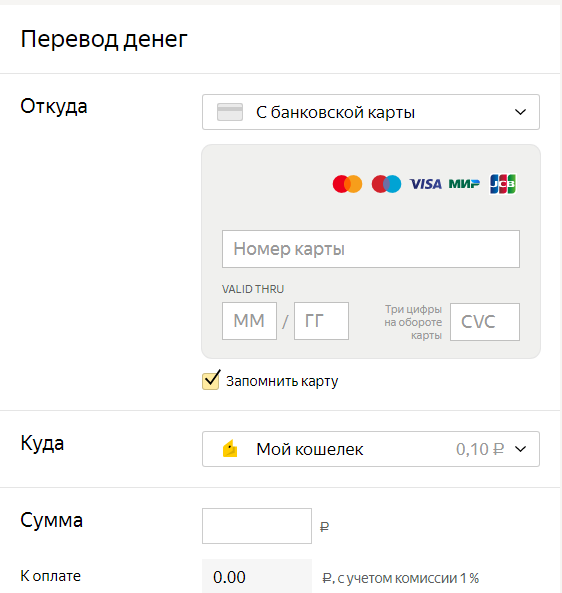This screenshot has height=593, width=562.
Task: Click the МИР payment system logo
Action: coord(464,184)
